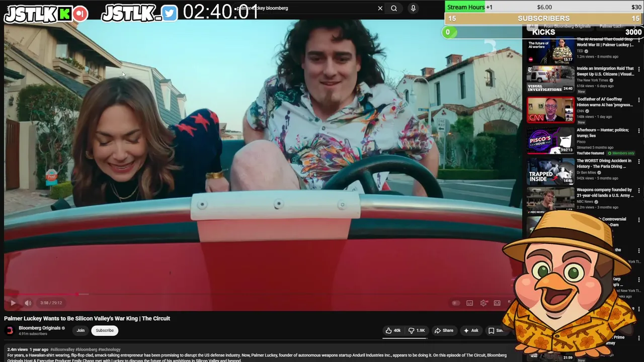Like the video with the thumbs up icon
The height and width of the screenshot is (362, 644).
point(393,330)
